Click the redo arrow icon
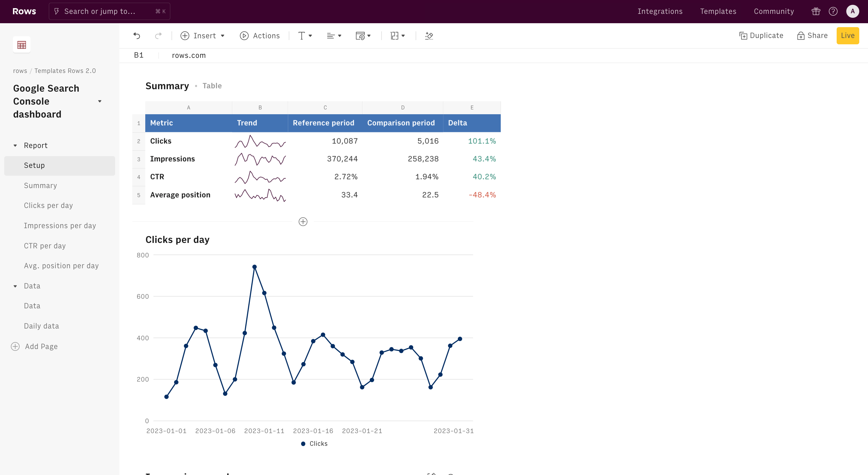The width and height of the screenshot is (868, 475). [158, 36]
